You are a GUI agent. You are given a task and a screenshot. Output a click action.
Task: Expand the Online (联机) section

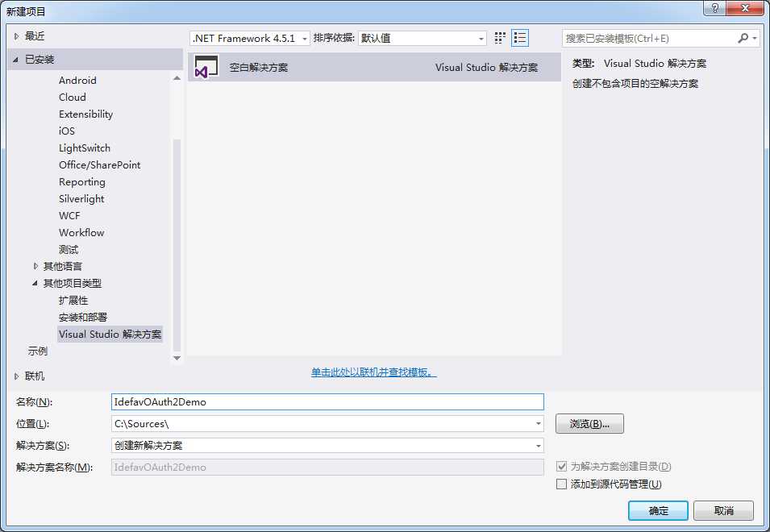point(16,376)
